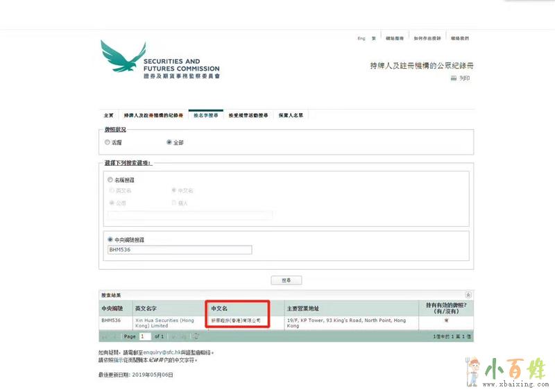Click the valid licence status icon
This screenshot has width=555, height=392.
pos(445,322)
